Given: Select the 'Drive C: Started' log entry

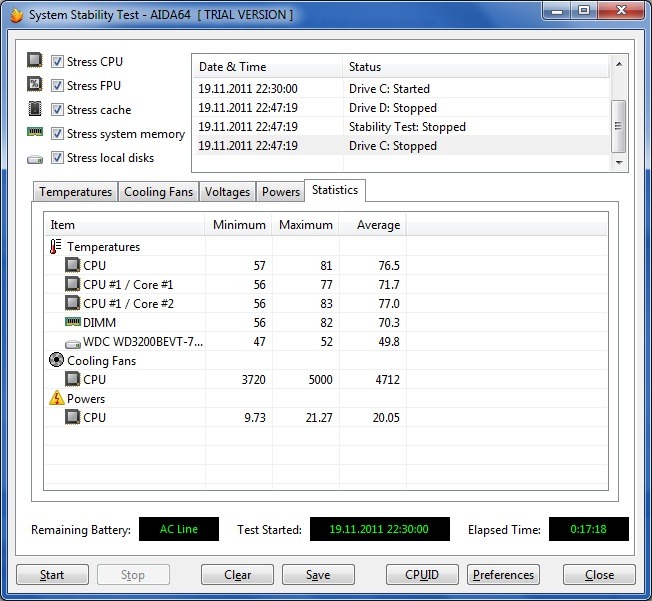Looking at the screenshot, I should point(401,89).
